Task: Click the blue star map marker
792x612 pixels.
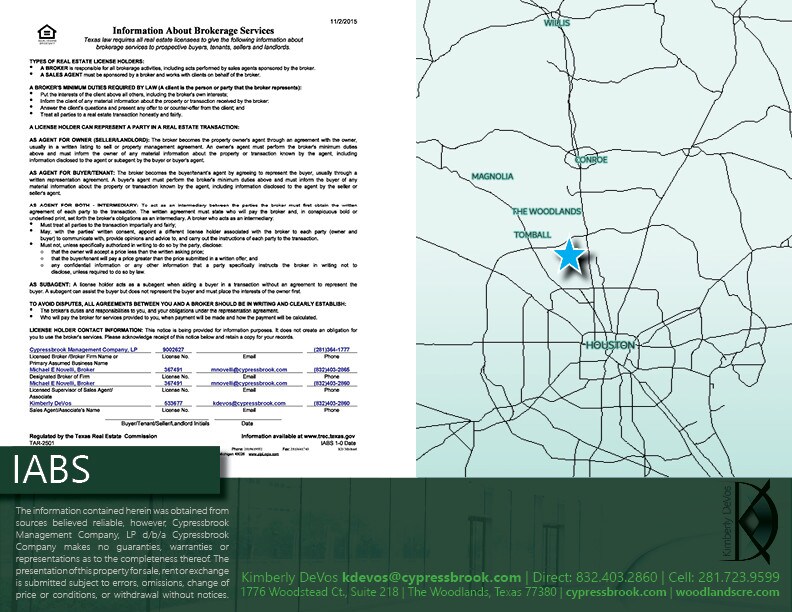Action: (x=569, y=256)
